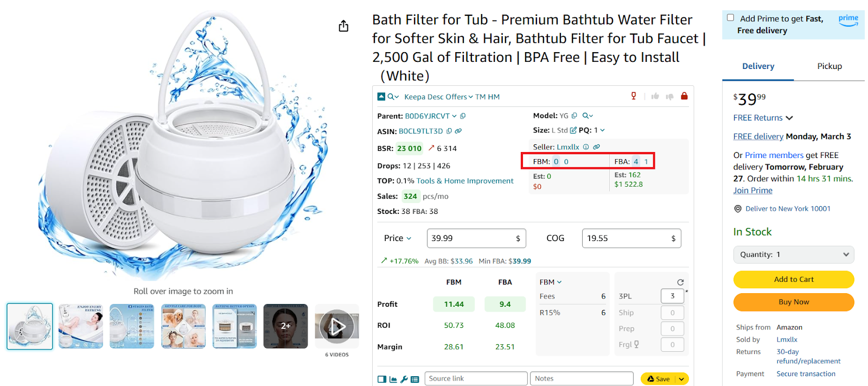The width and height of the screenshot is (868, 386).
Task: Click the seller info icon next to Lmxllx
Action: (x=586, y=147)
